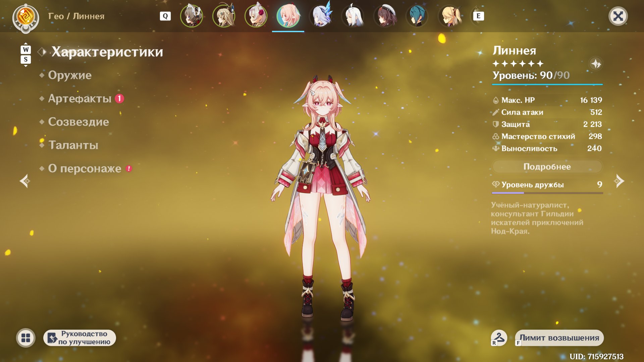Select the silver-haired character with red rose

pos(256,16)
